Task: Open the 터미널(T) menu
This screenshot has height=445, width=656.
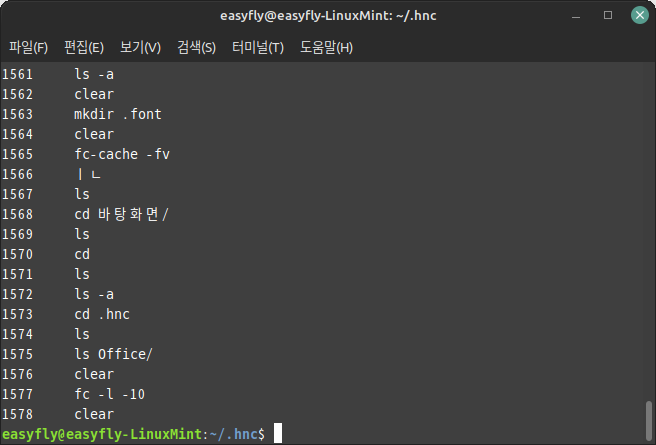Action: tap(258, 47)
